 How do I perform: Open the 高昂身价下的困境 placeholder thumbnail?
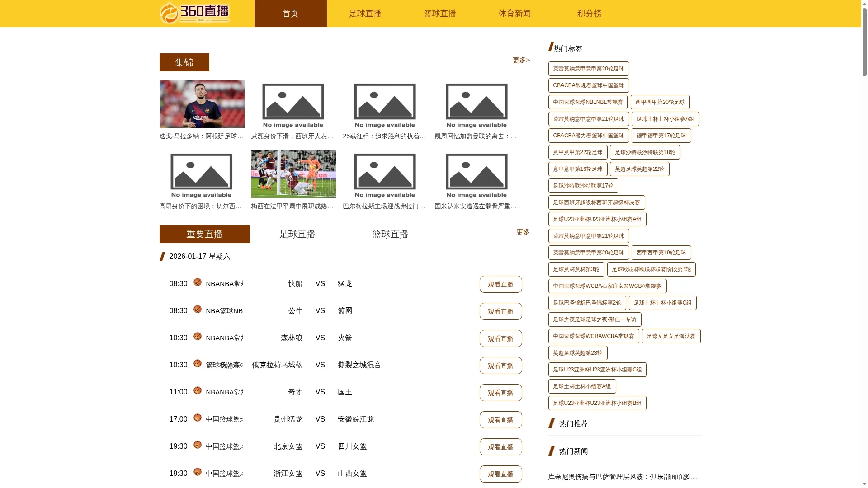pos(202,174)
